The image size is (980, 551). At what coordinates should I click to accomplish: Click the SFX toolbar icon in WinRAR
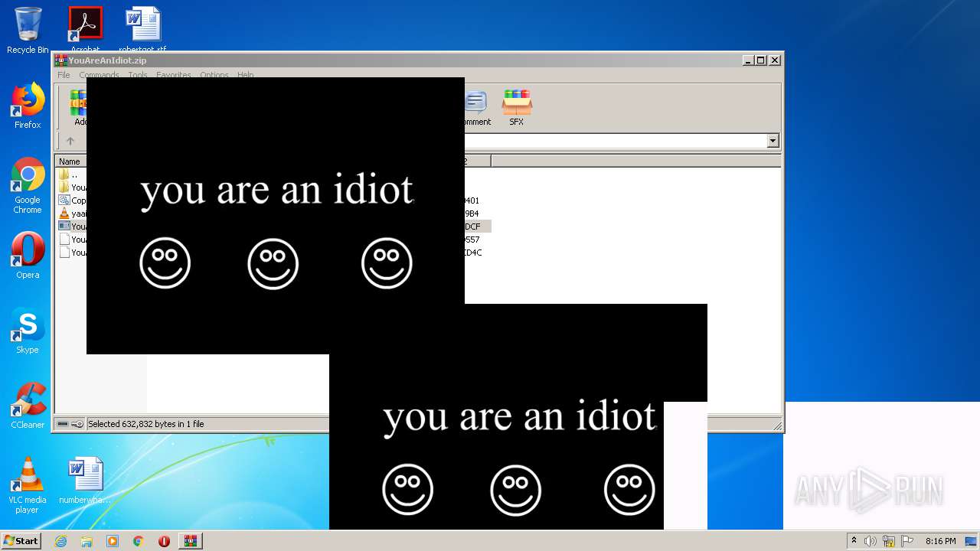point(517,107)
